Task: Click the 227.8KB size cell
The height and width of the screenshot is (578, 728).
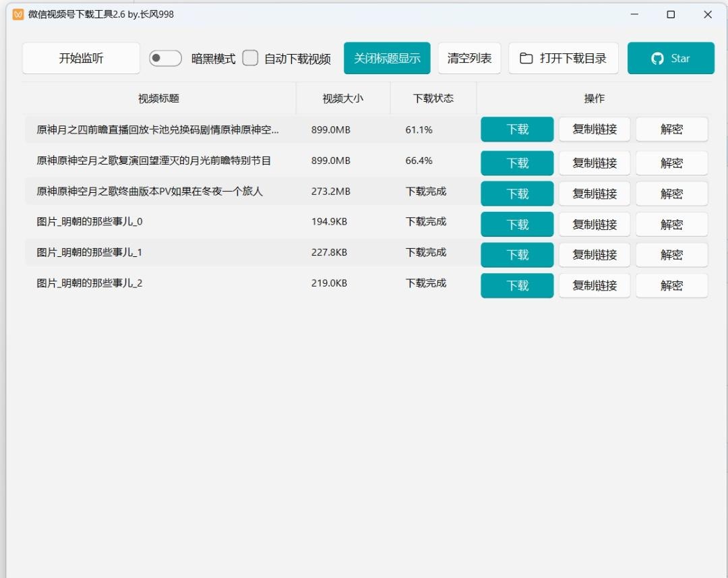Action: pos(329,252)
